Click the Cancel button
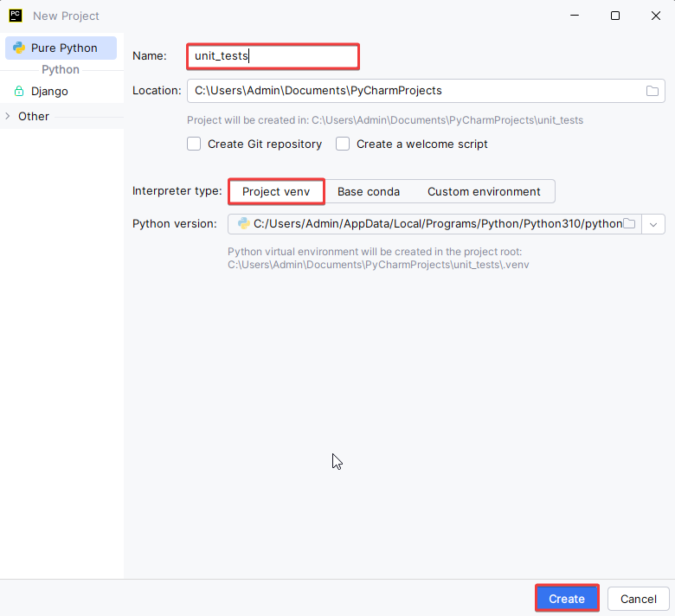The height and width of the screenshot is (616, 675). (639, 599)
